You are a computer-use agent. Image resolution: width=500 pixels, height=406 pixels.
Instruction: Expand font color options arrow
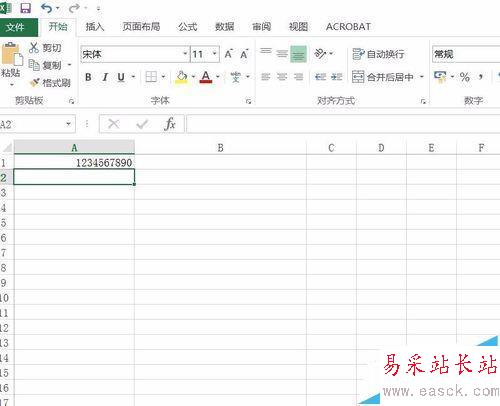(x=218, y=77)
